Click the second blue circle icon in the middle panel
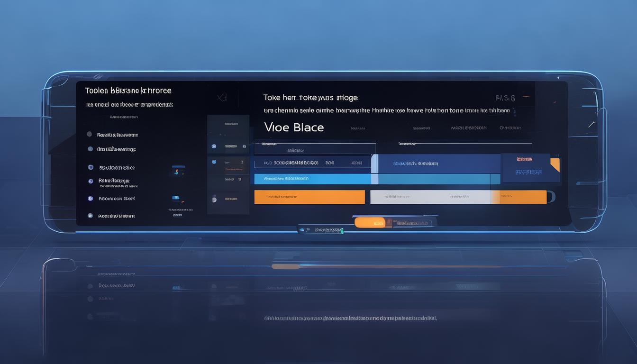The height and width of the screenshot is (364, 637). tap(214, 162)
